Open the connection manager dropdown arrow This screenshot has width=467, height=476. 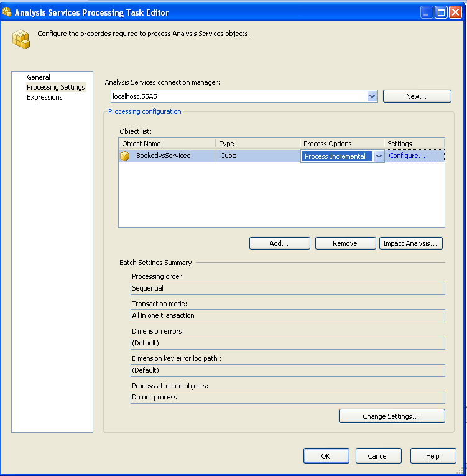372,96
